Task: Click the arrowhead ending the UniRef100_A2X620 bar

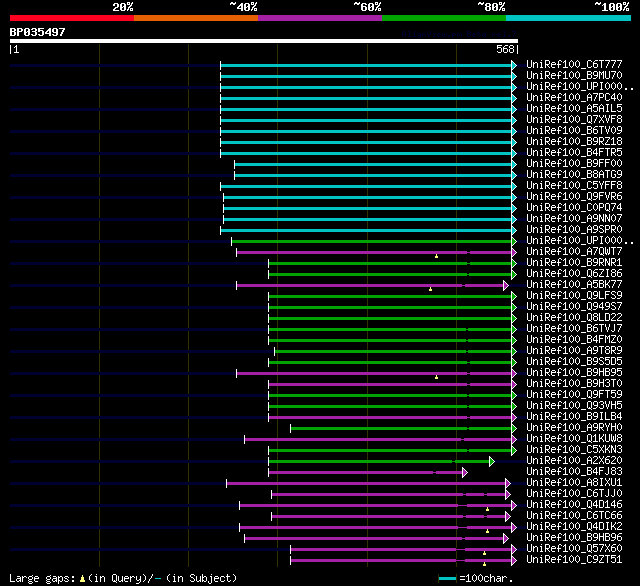Action: (492, 462)
